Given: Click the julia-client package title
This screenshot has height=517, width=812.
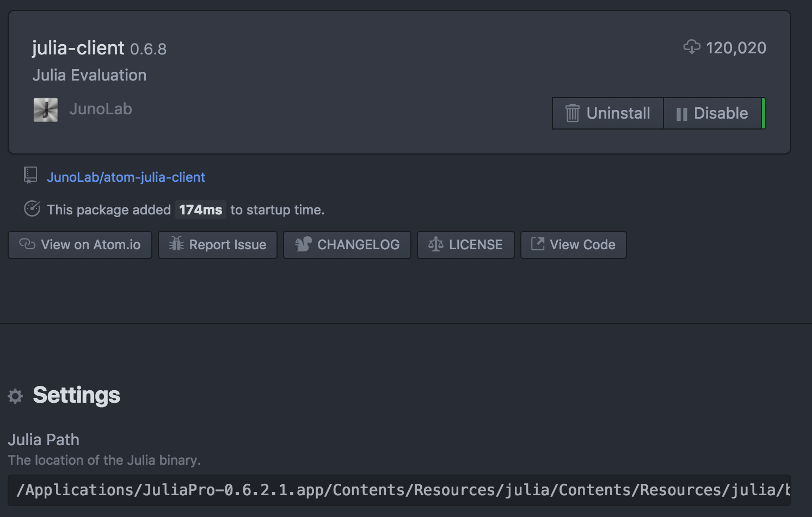Looking at the screenshot, I should pyautogui.click(x=78, y=48).
